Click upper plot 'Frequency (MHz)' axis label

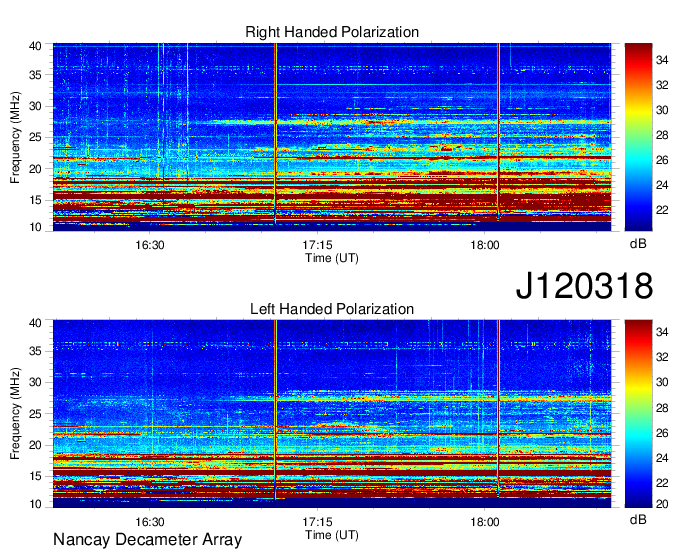15,137
